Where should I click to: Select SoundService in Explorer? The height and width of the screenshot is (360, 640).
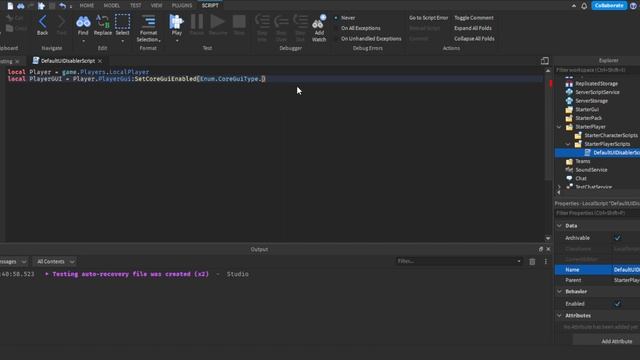click(x=591, y=170)
